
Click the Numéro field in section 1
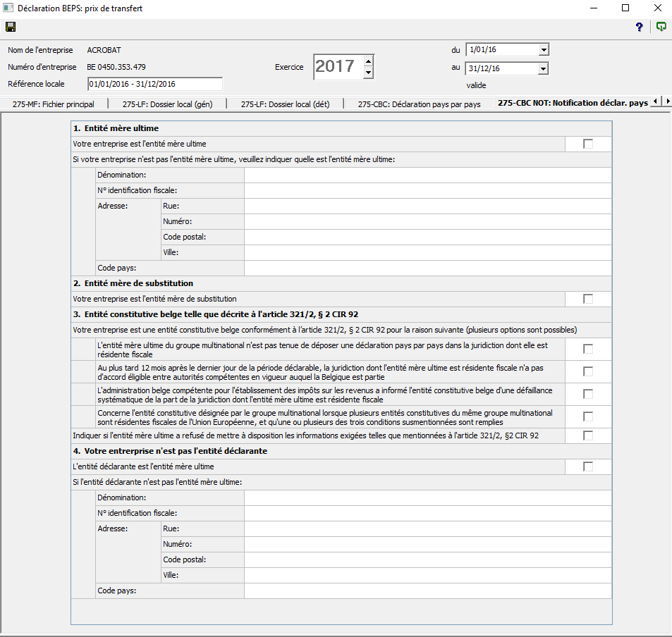coord(428,221)
